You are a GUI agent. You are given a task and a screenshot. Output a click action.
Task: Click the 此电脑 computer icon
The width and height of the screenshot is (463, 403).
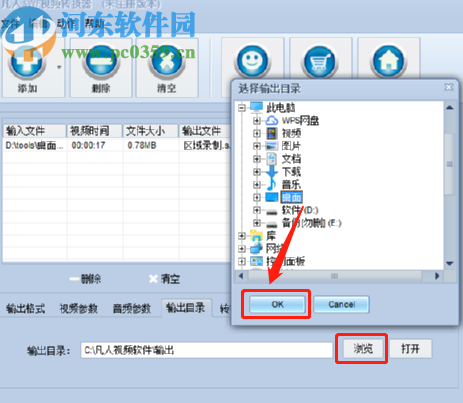point(256,107)
